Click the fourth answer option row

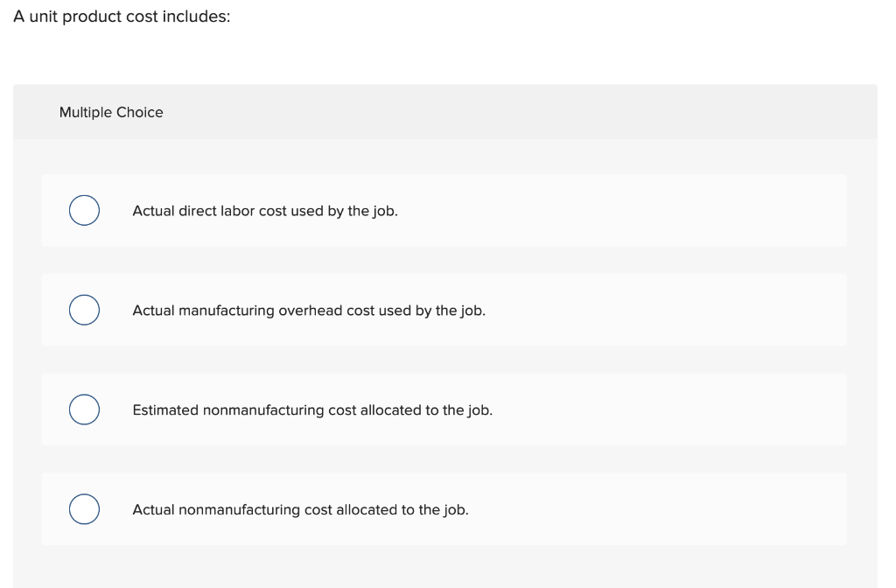pos(444,508)
